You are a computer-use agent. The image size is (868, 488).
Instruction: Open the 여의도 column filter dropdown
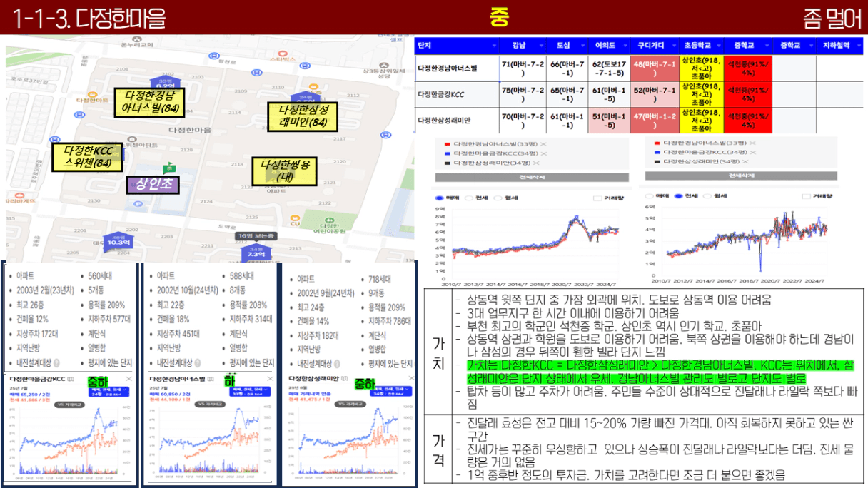click(624, 46)
